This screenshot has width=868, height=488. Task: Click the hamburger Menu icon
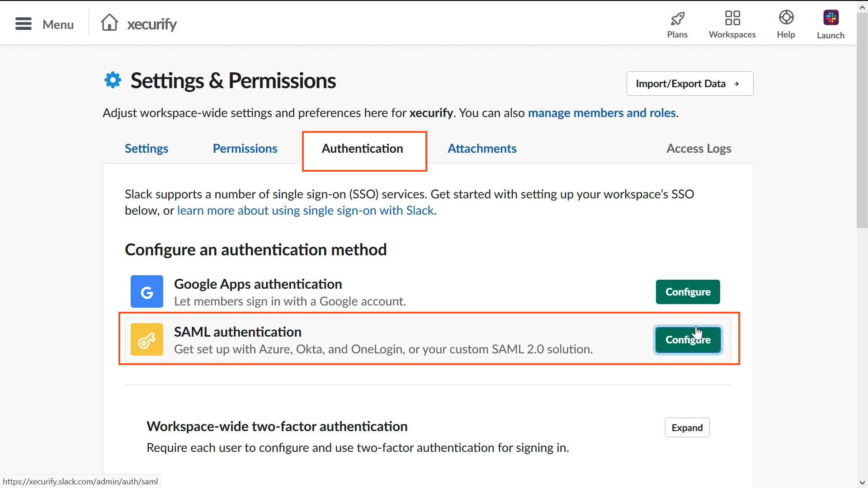[23, 24]
